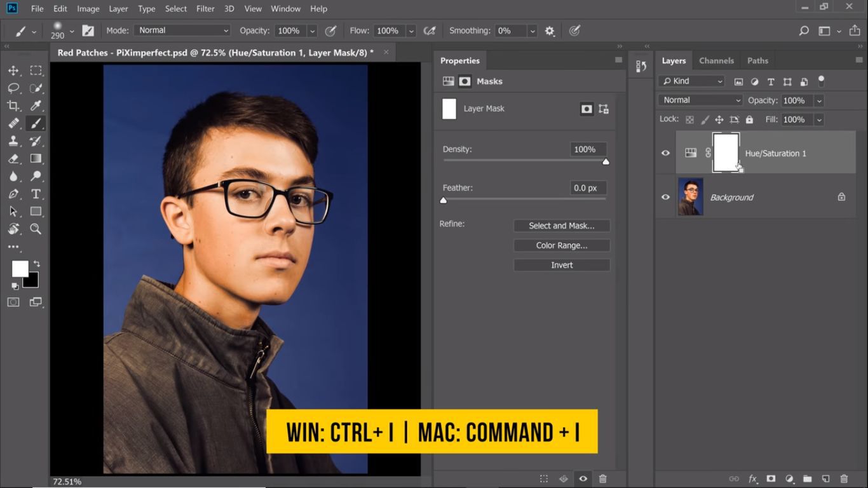
Task: Open layer Fill dropdown arrow
Action: tap(819, 119)
